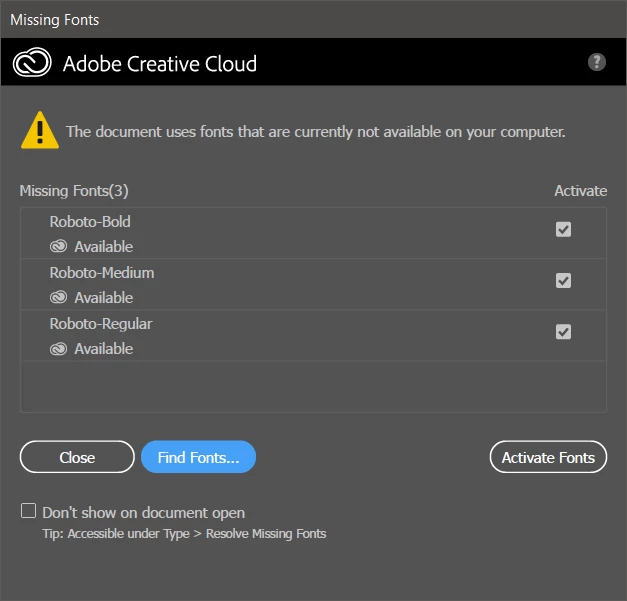Screen dimensions: 627x601
Task: Click the Adobe Creative Cloud logo
Action: coord(32,62)
